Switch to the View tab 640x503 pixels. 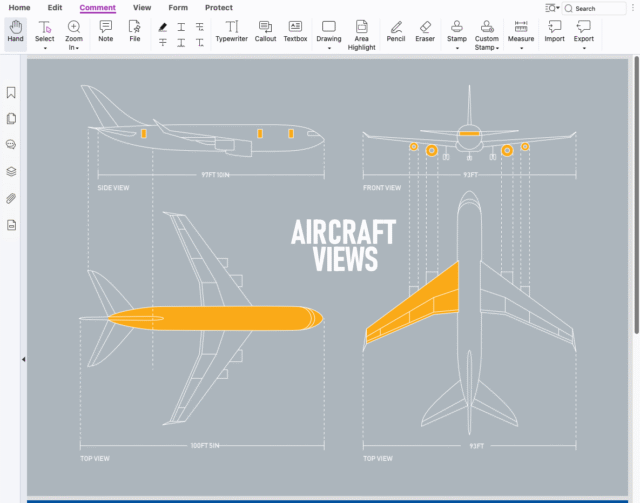tap(142, 7)
